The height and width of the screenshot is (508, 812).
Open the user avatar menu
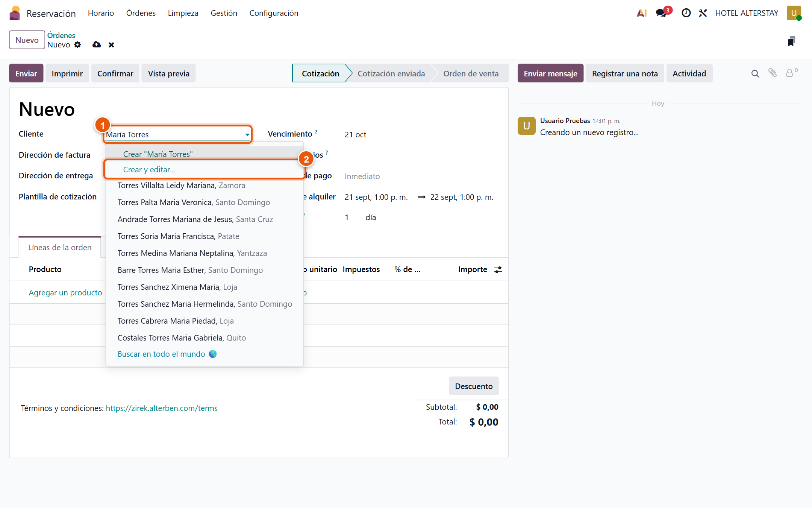pyautogui.click(x=794, y=13)
